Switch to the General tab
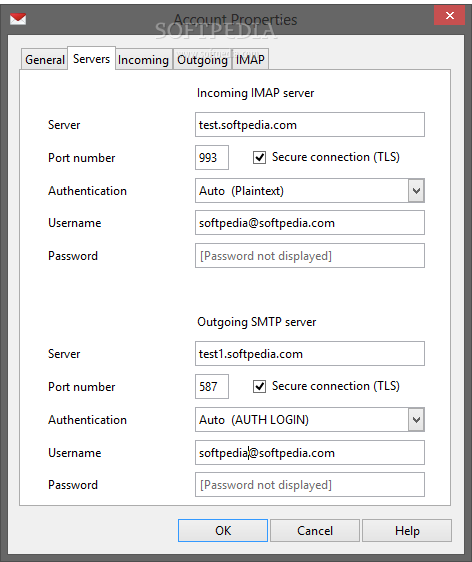The width and height of the screenshot is (472, 562). coord(44,59)
